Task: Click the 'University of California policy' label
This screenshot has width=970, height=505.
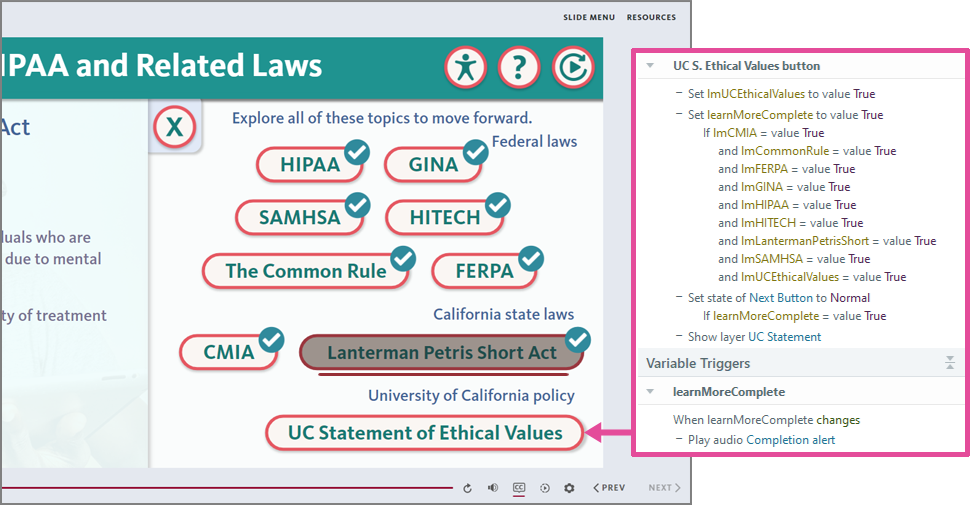Action: [471, 395]
